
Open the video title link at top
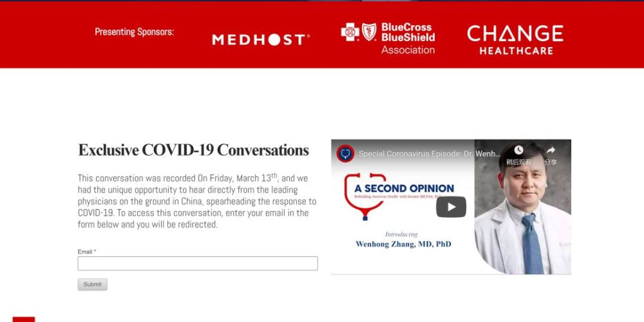(430, 154)
